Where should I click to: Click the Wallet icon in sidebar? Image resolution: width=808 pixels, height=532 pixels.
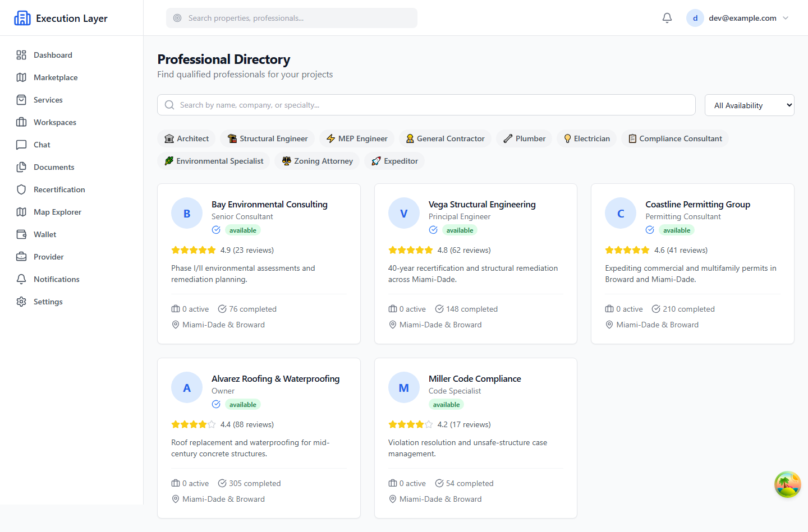pyautogui.click(x=21, y=234)
